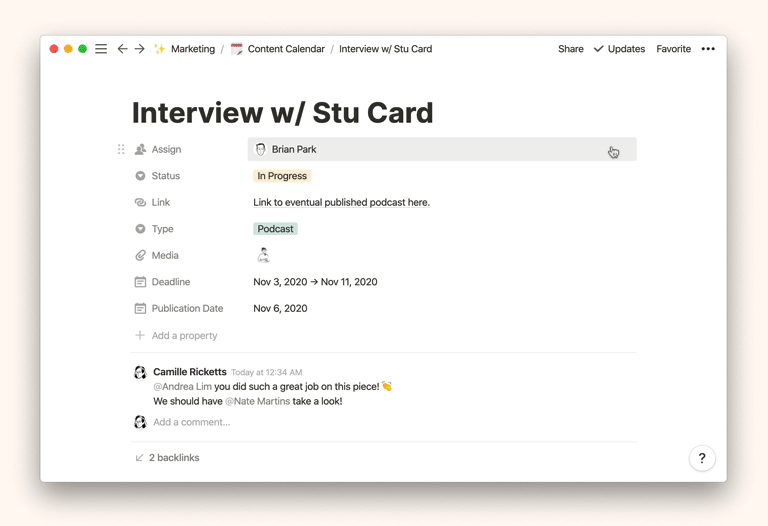768x526 pixels.
Task: Open the sidebar hamburger menu
Action: [x=101, y=49]
